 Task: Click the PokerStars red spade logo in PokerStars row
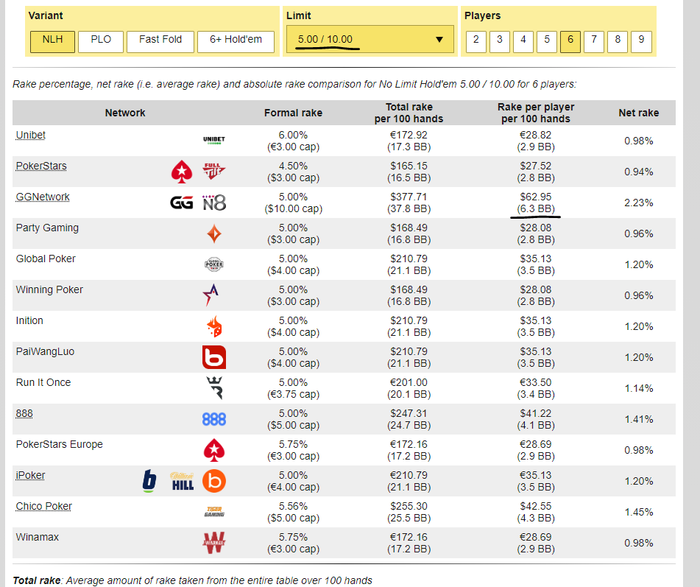pos(182,171)
